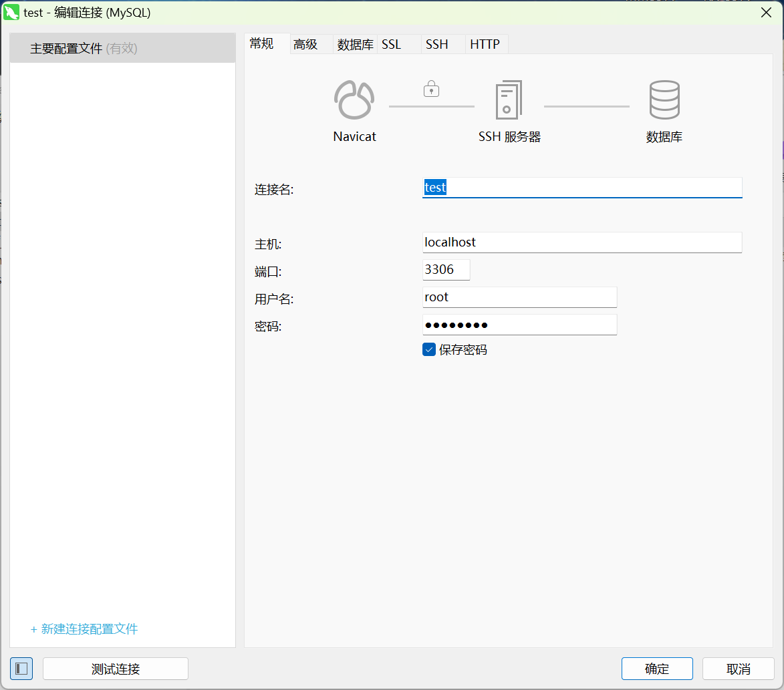Select the 主要配置文件 profile entry
Screen dimensions: 784x690
pos(122,48)
